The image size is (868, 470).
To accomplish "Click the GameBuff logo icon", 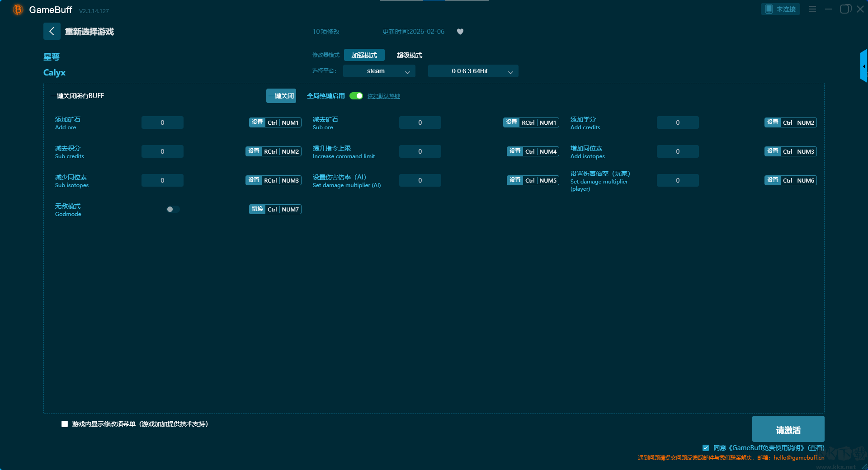I will [x=18, y=9].
